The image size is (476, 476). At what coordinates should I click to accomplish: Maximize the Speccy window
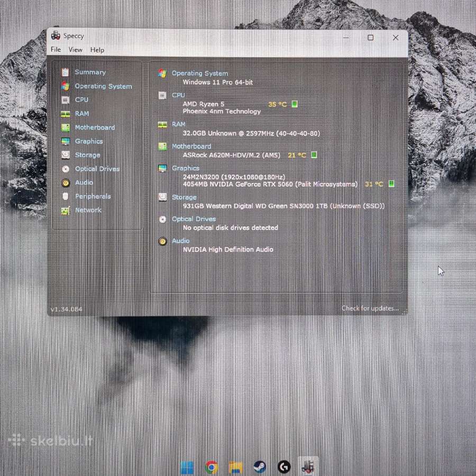371,38
